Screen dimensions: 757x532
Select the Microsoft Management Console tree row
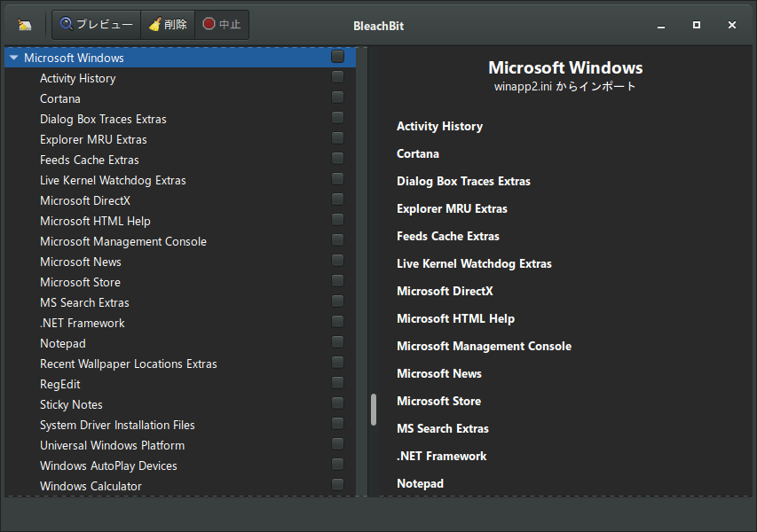(x=180, y=241)
